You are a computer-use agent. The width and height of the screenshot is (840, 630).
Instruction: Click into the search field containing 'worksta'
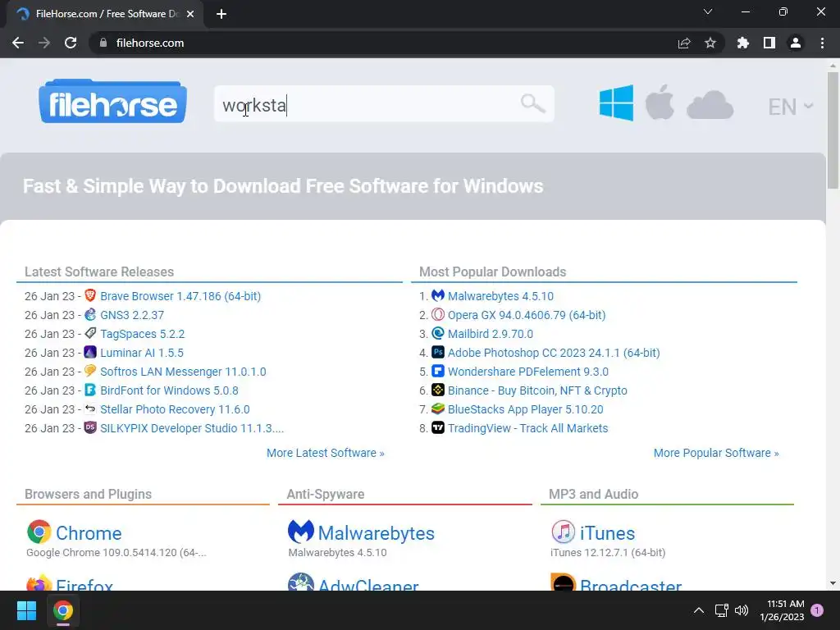pos(384,104)
